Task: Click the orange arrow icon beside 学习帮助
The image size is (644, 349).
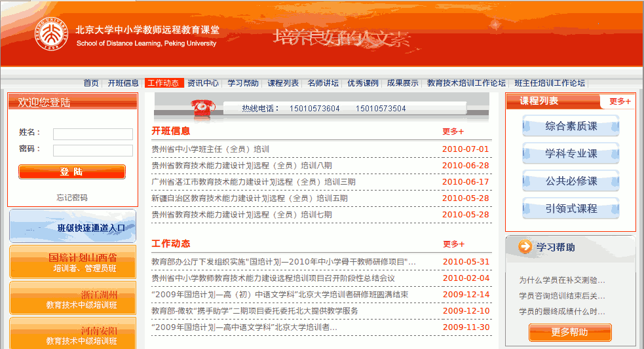Action: tap(525, 247)
